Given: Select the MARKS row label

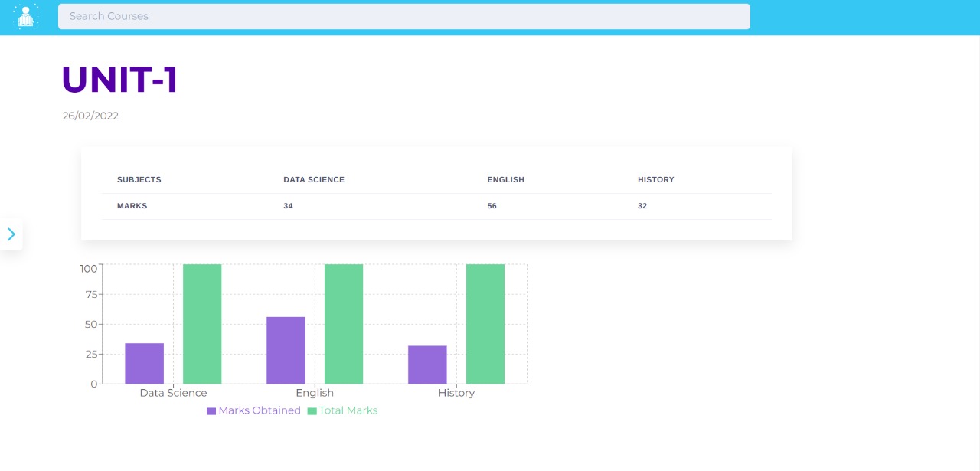Looking at the screenshot, I should [x=132, y=206].
